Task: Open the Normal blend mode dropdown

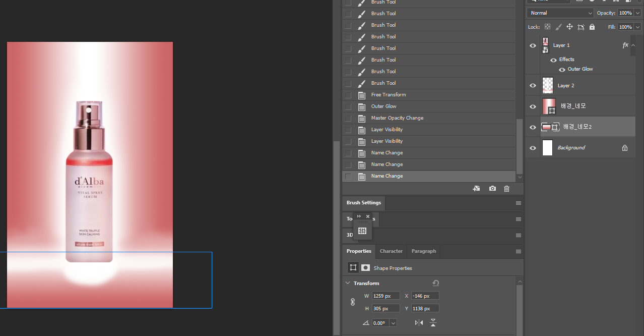Action: [x=561, y=13]
